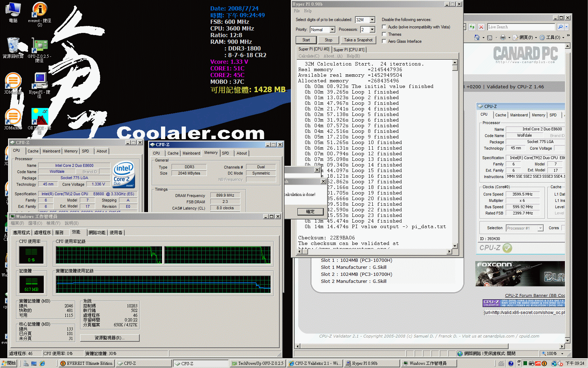Click the RSS feeds icon in the browser

(x=490, y=37)
